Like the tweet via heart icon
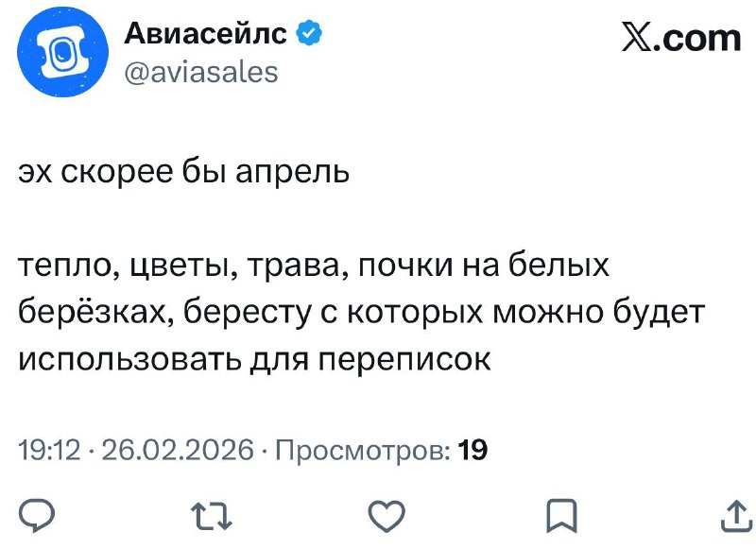 pos(387,513)
